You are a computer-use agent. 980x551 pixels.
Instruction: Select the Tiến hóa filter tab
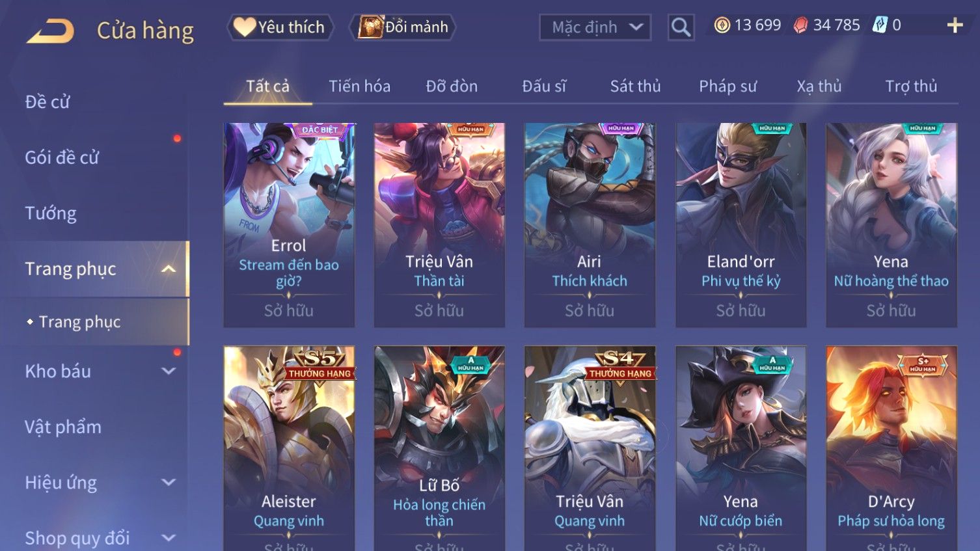pyautogui.click(x=359, y=86)
